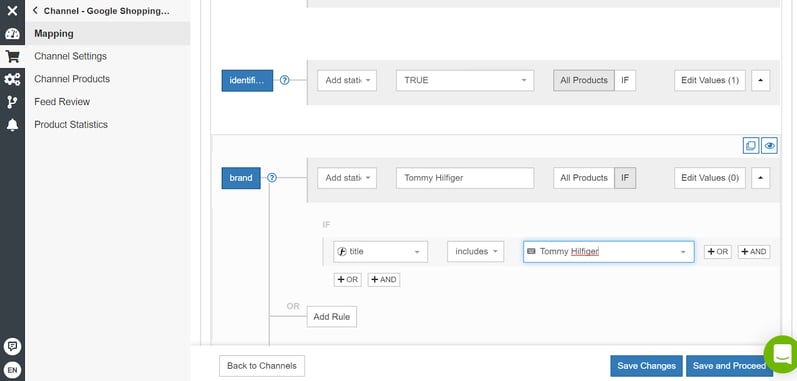797x381 pixels.
Task: Open the includes operator dropdown
Action: point(475,251)
